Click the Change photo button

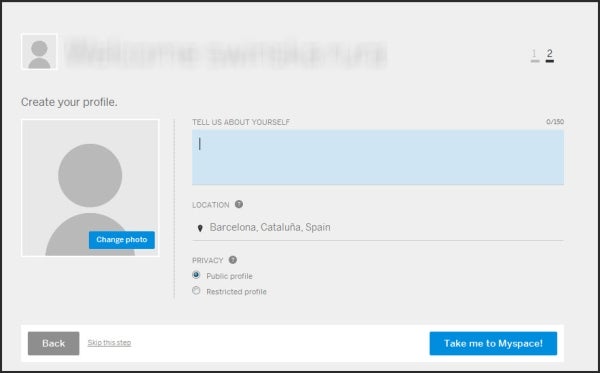point(122,240)
